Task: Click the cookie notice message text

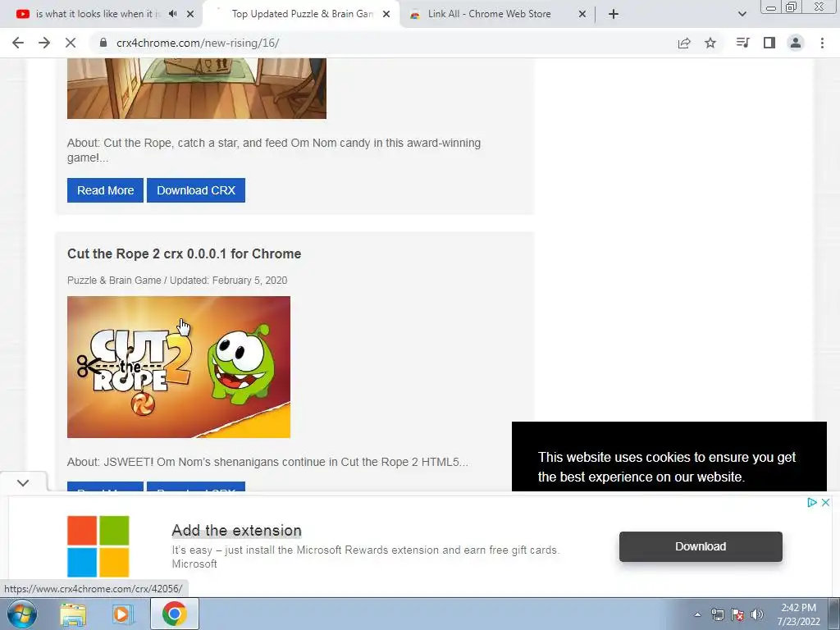Action: [667, 467]
